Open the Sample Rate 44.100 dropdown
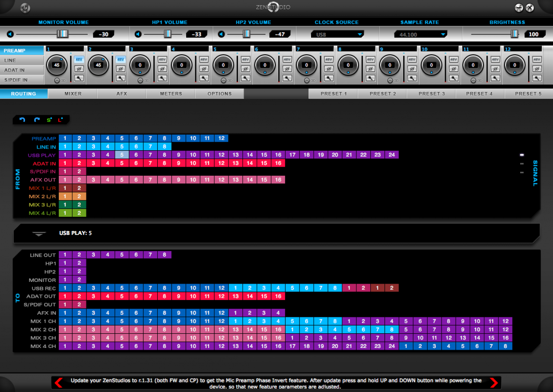 [x=421, y=35]
